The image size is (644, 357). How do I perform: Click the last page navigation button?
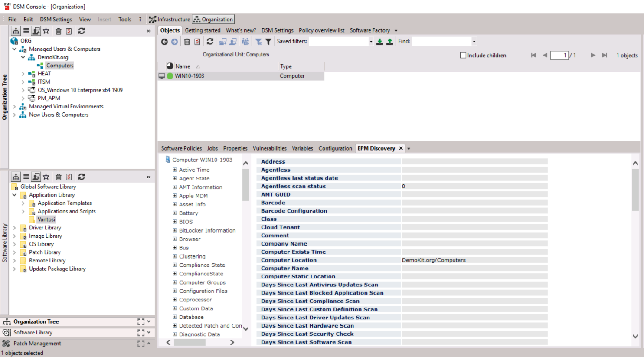[604, 55]
